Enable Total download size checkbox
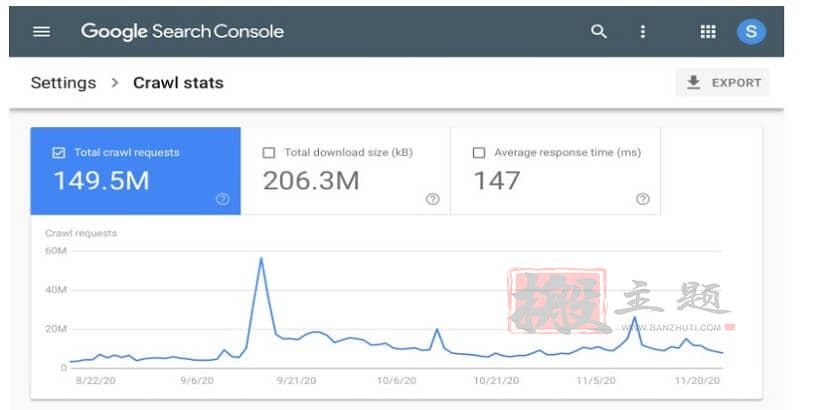Image resolution: width=820 pixels, height=410 pixels. click(269, 153)
